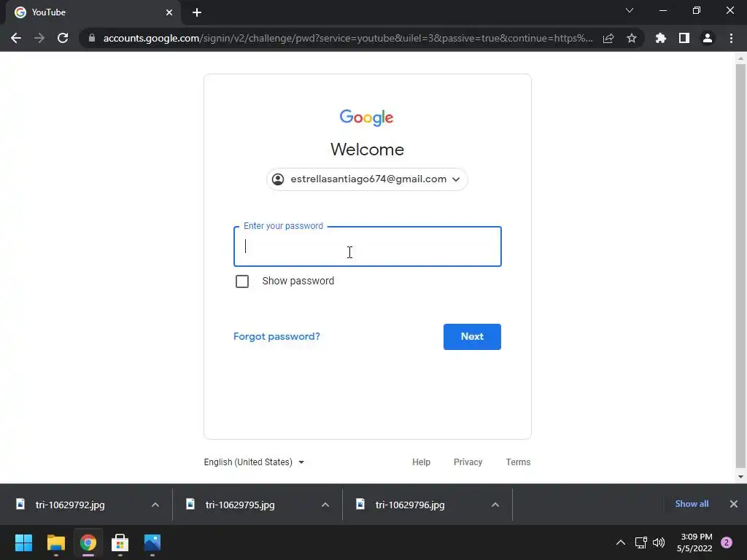Open downloaded file tri-10629792.jpg
Image resolution: width=747 pixels, height=560 pixels.
click(x=70, y=505)
